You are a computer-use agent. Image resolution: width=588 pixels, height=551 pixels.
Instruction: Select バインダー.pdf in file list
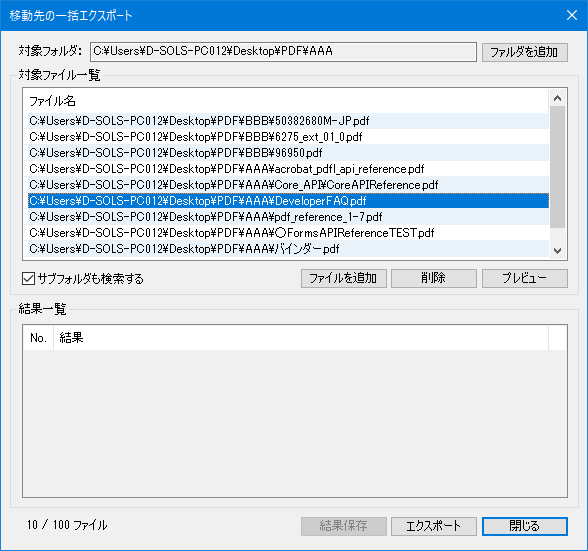pyautogui.click(x=288, y=249)
